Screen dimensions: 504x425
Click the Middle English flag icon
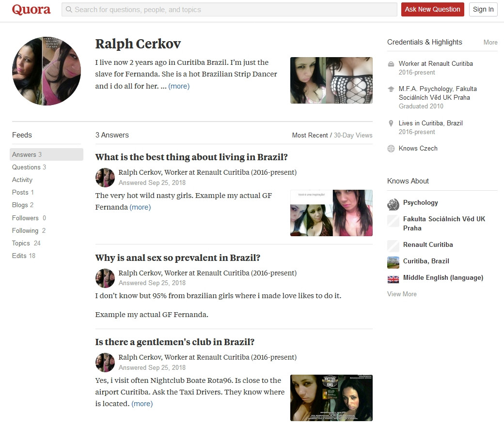pyautogui.click(x=393, y=279)
